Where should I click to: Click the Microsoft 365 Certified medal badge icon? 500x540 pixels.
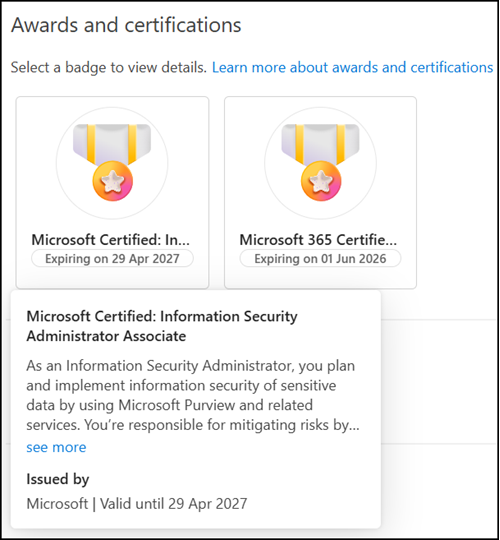tap(320, 163)
